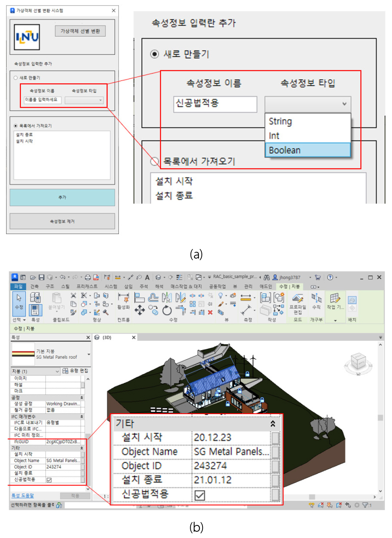Choose String in the type dropdown list
This screenshot has height=538, width=392.
click(x=308, y=121)
